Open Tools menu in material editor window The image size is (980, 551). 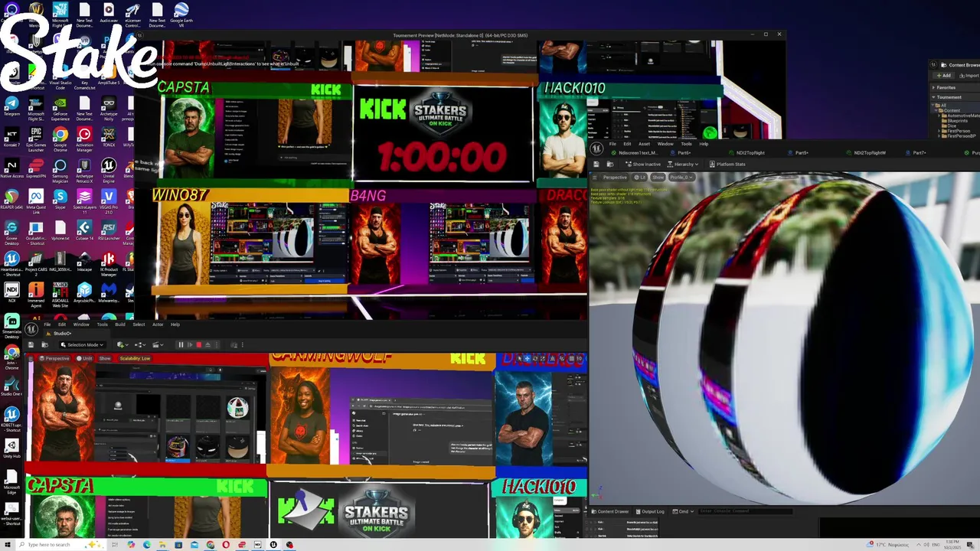686,144
